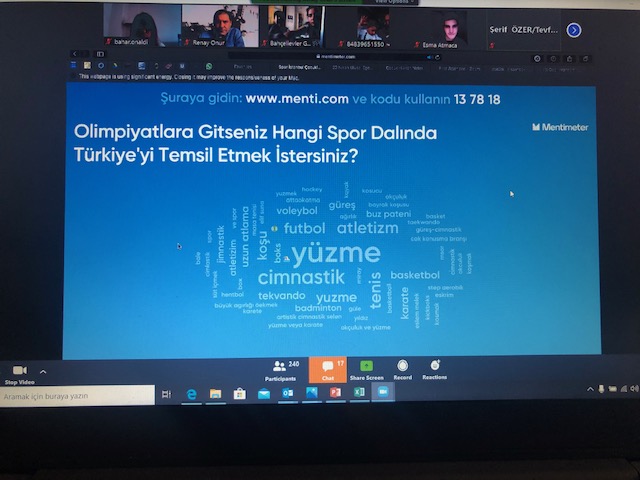This screenshot has width=640, height=480.
Task: Open File Explorer from taskbar
Action: tap(215, 393)
